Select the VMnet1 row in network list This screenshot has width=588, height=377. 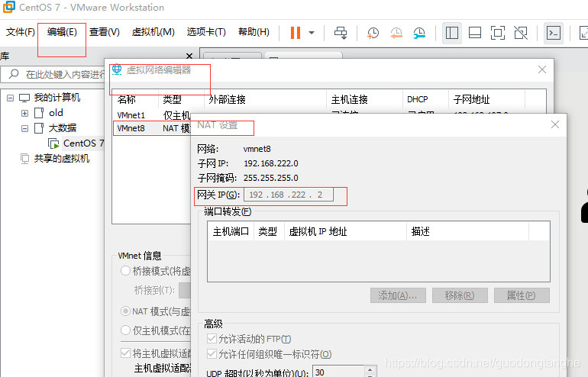point(152,115)
